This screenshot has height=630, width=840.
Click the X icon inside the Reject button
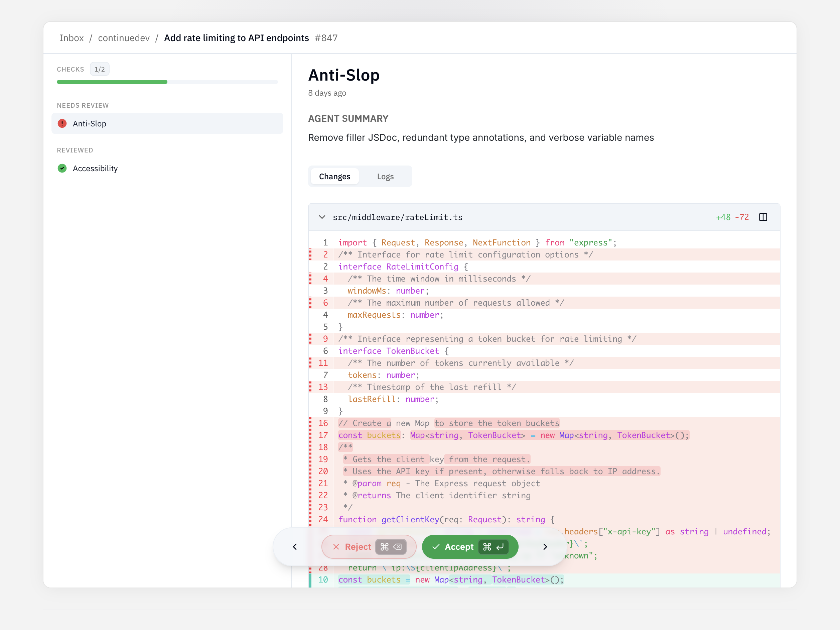[x=336, y=547]
